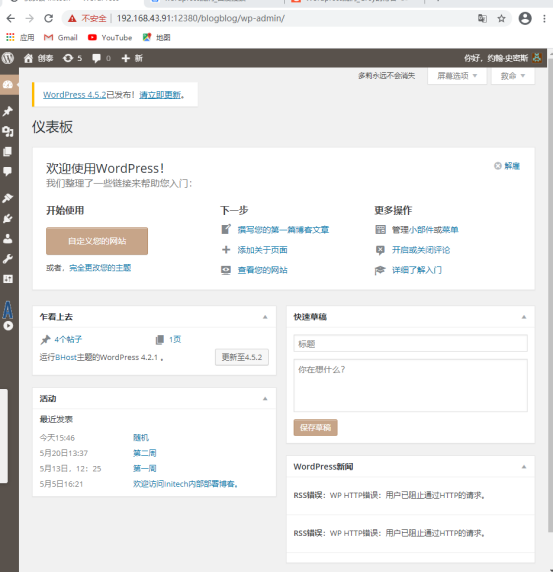
Task: Open Pages icon in sidebar
Action: click(x=8, y=151)
